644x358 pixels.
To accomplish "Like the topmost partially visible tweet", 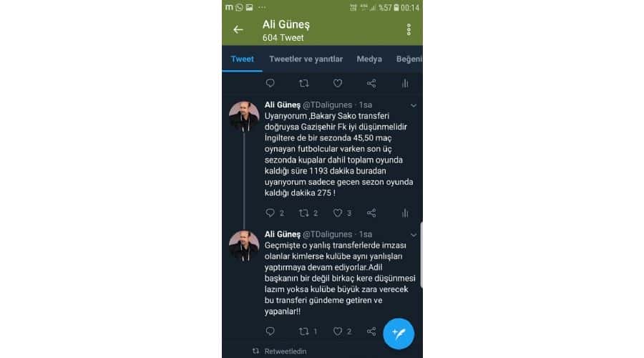I will (338, 84).
